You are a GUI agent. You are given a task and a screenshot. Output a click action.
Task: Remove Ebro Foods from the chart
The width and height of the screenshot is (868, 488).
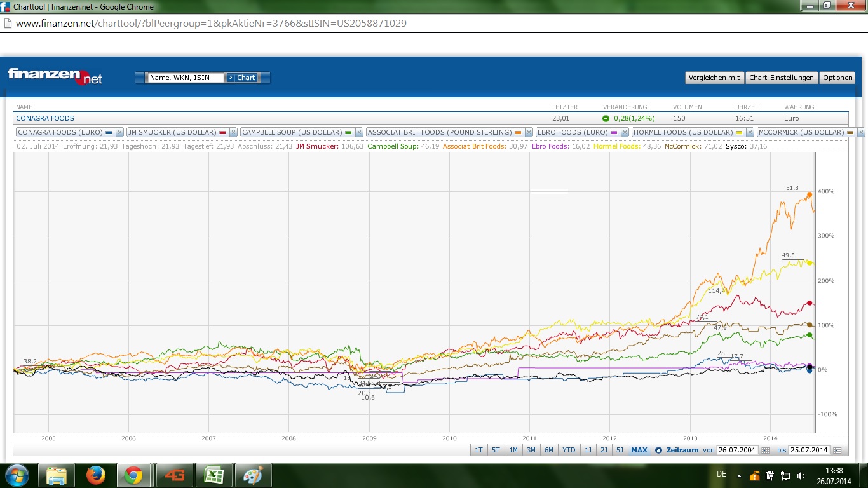click(x=625, y=132)
